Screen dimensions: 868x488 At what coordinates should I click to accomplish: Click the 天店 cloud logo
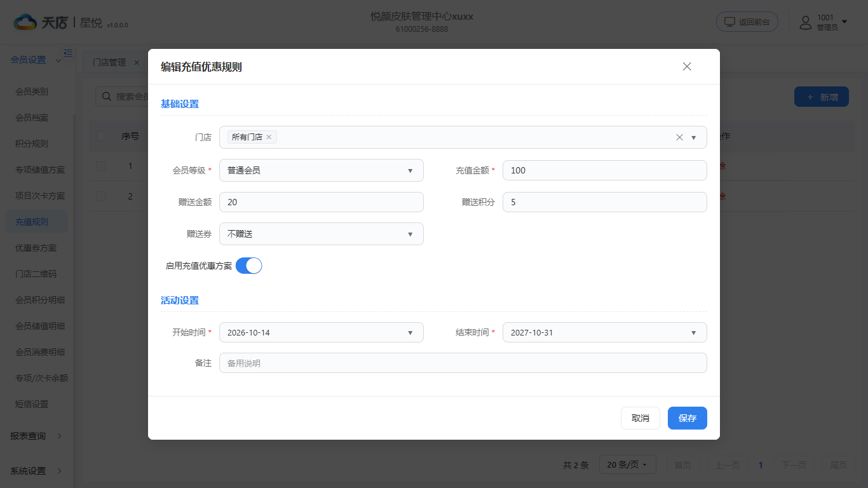point(25,22)
